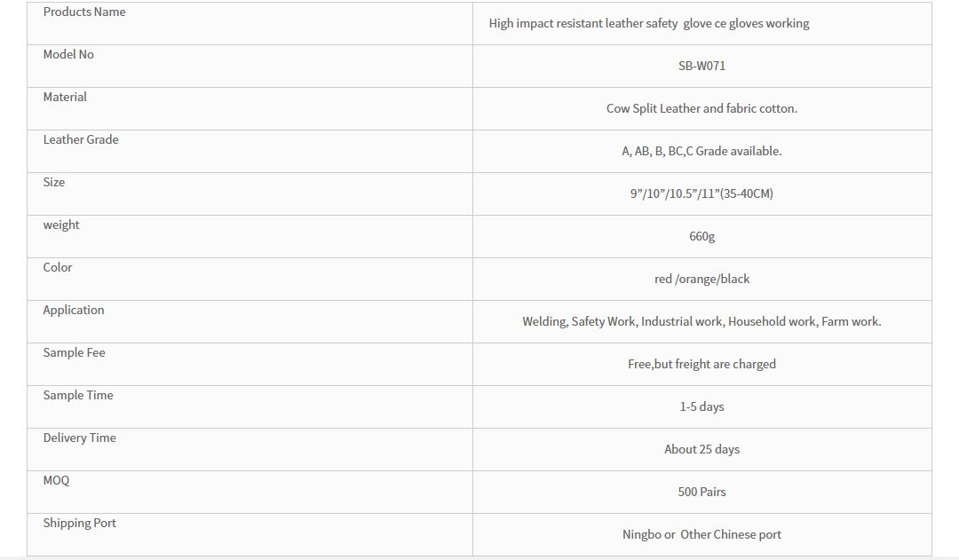The image size is (959, 560).
Task: Click the 660g weight value
Action: point(701,236)
